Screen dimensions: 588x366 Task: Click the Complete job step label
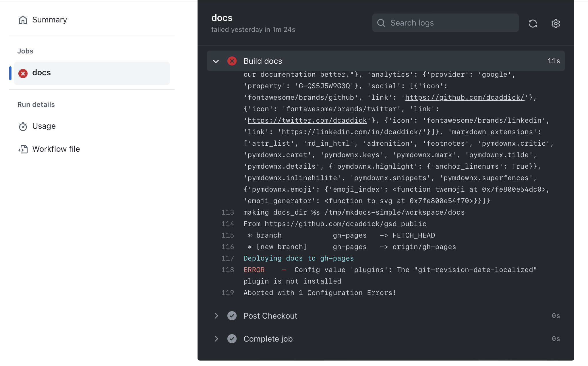click(268, 339)
